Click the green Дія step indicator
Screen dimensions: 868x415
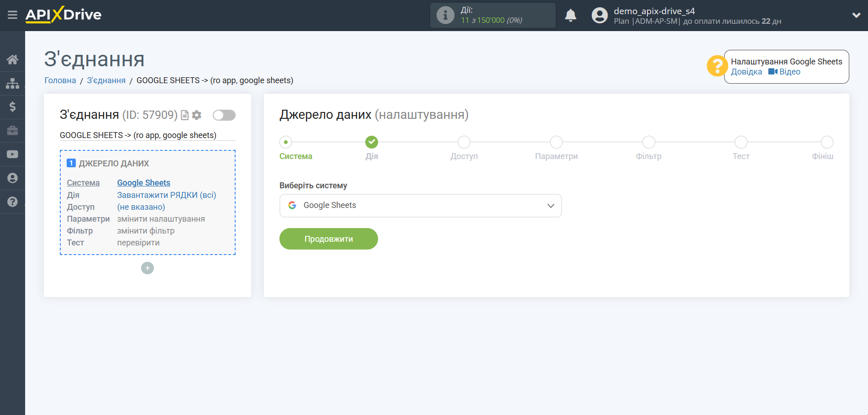372,142
